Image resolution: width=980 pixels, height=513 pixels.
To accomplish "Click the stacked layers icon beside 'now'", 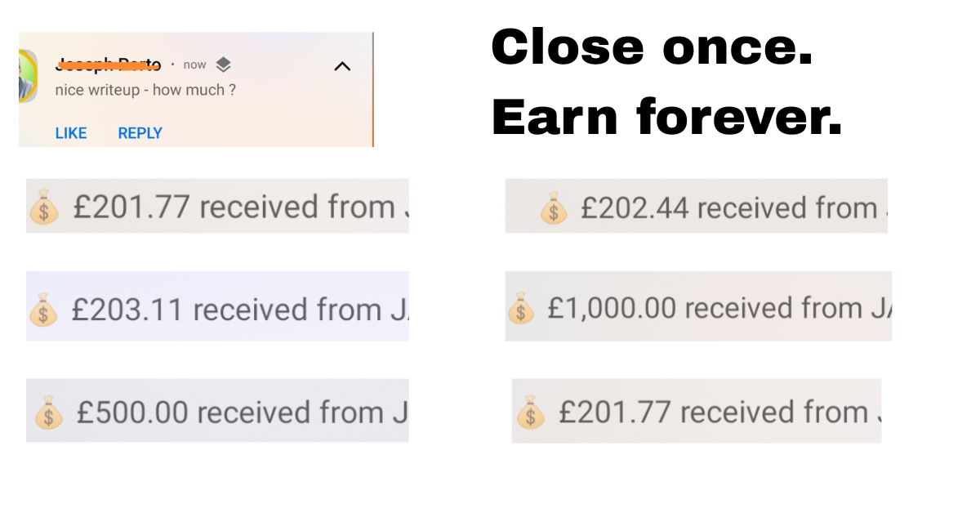I will pos(224,65).
